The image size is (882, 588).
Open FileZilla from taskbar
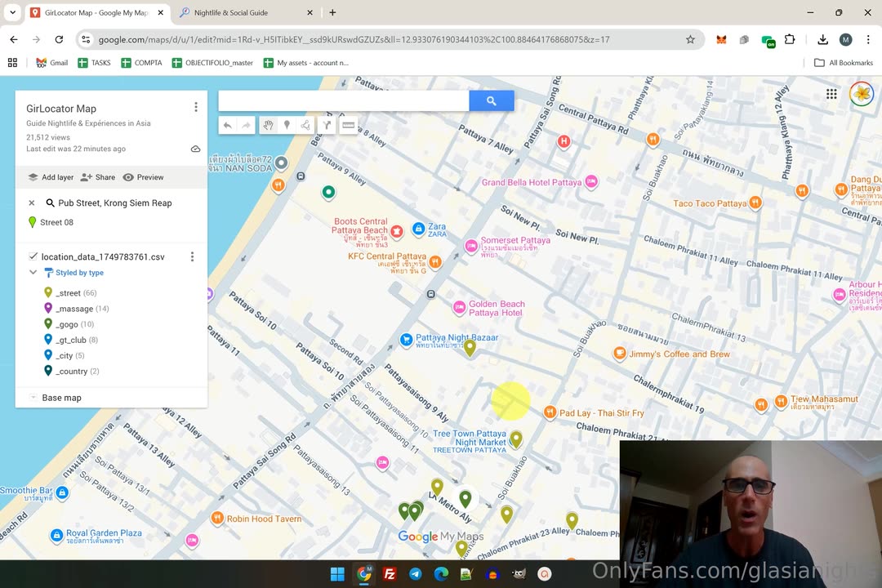click(x=390, y=574)
